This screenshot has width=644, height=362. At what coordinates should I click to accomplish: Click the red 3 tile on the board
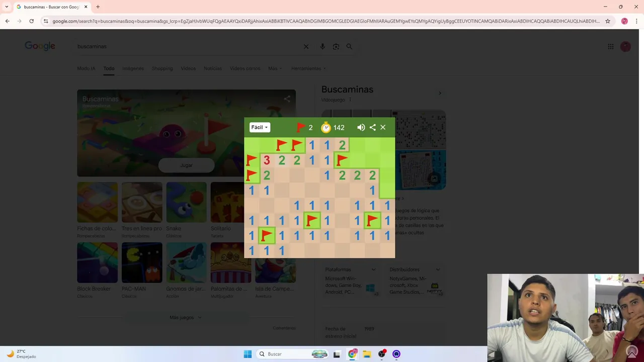267,160
